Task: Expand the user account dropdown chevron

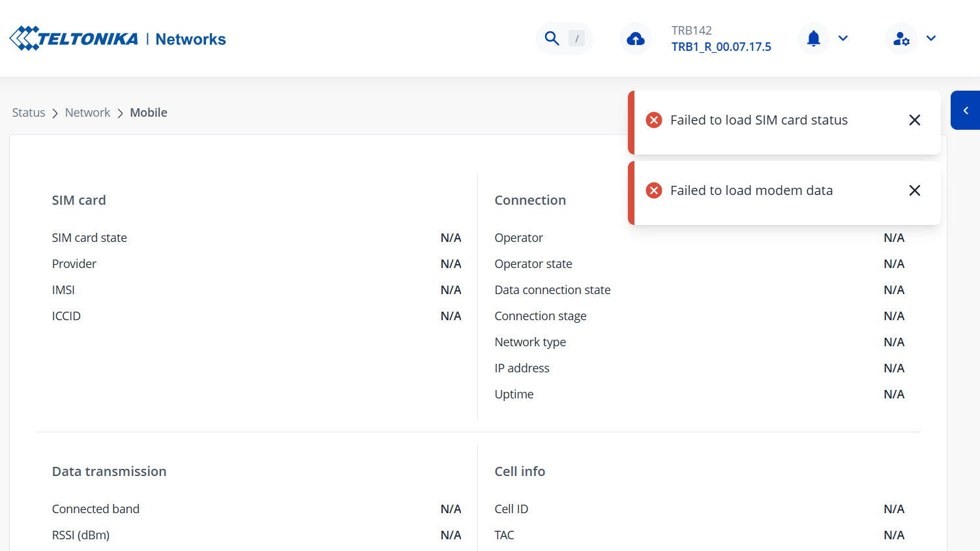Action: 931,38
